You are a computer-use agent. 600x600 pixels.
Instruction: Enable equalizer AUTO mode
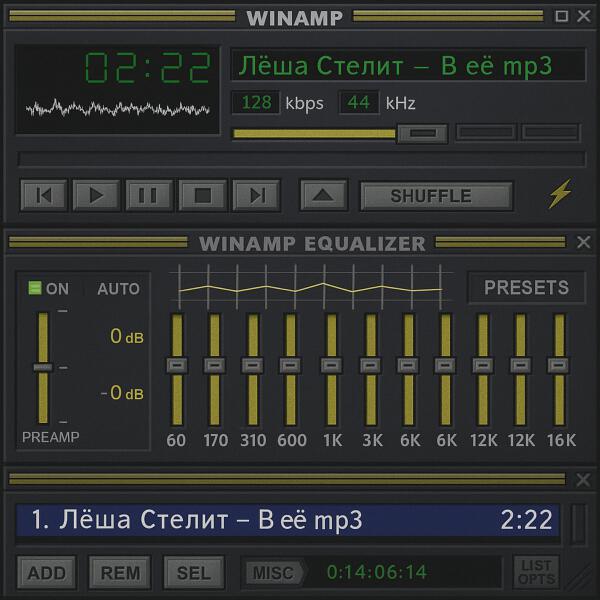pyautogui.click(x=118, y=289)
